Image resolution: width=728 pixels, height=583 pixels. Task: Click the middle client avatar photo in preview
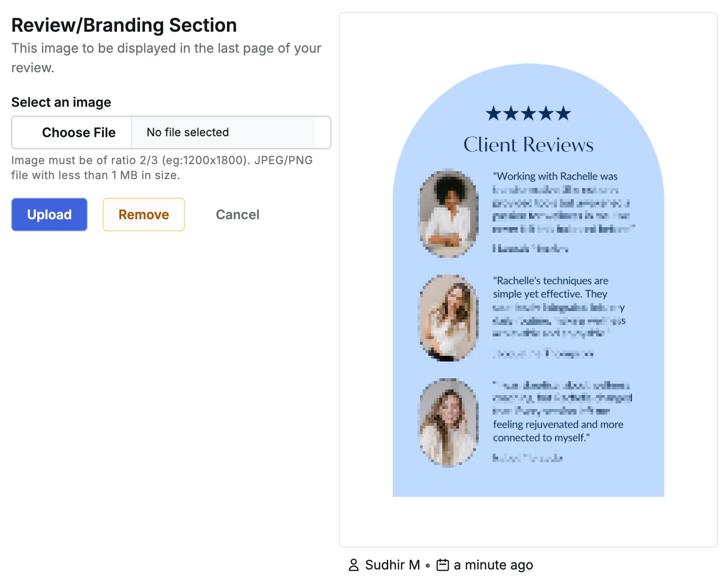pyautogui.click(x=448, y=318)
